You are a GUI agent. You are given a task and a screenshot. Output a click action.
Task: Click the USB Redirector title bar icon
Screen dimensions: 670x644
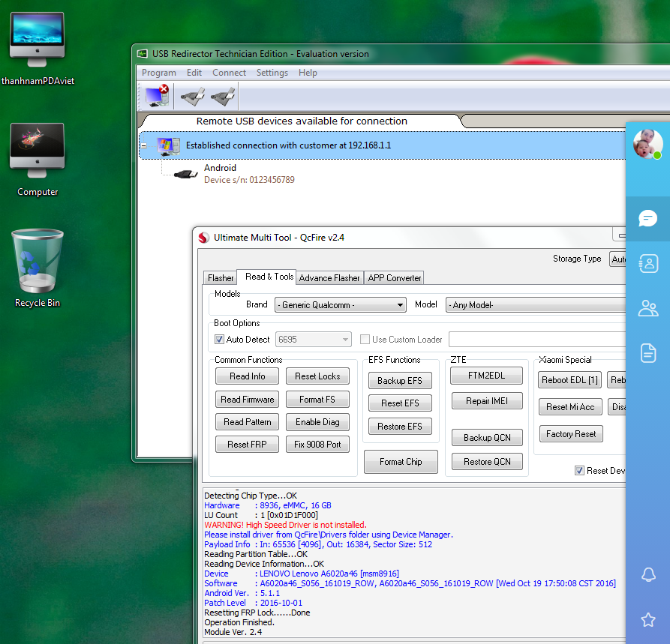tap(142, 54)
